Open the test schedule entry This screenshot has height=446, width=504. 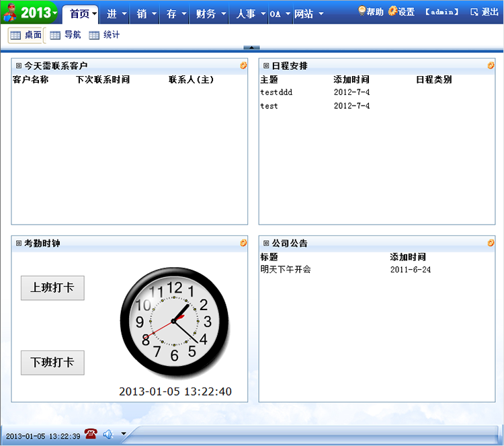(x=269, y=106)
